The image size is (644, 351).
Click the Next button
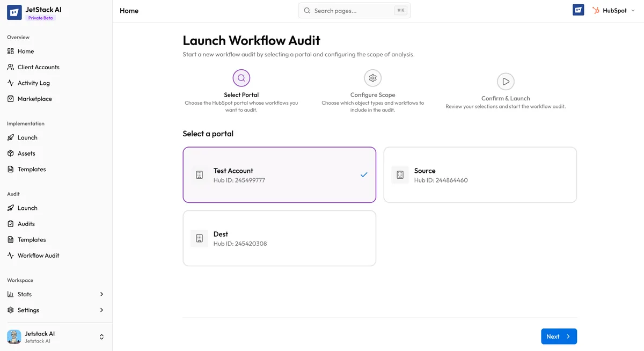(x=559, y=336)
